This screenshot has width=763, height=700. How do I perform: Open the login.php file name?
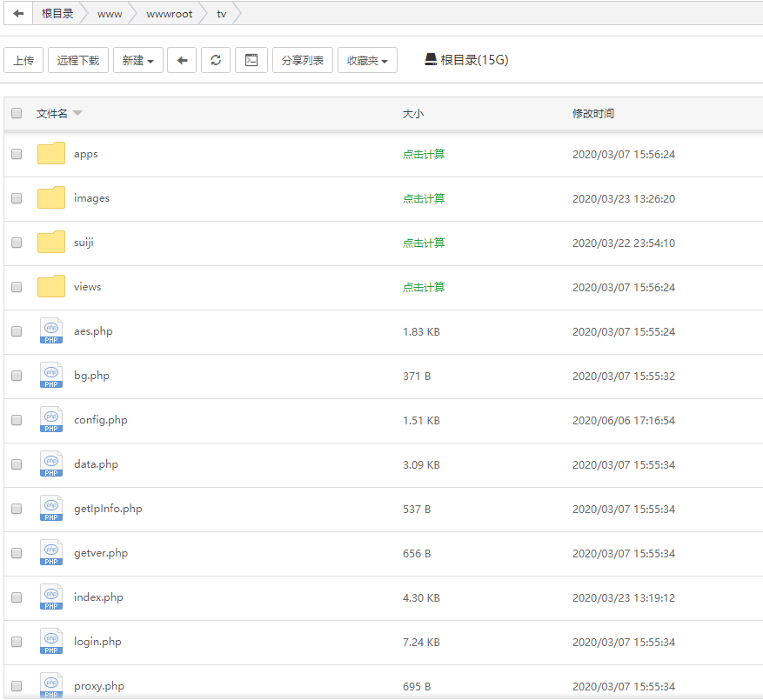97,642
